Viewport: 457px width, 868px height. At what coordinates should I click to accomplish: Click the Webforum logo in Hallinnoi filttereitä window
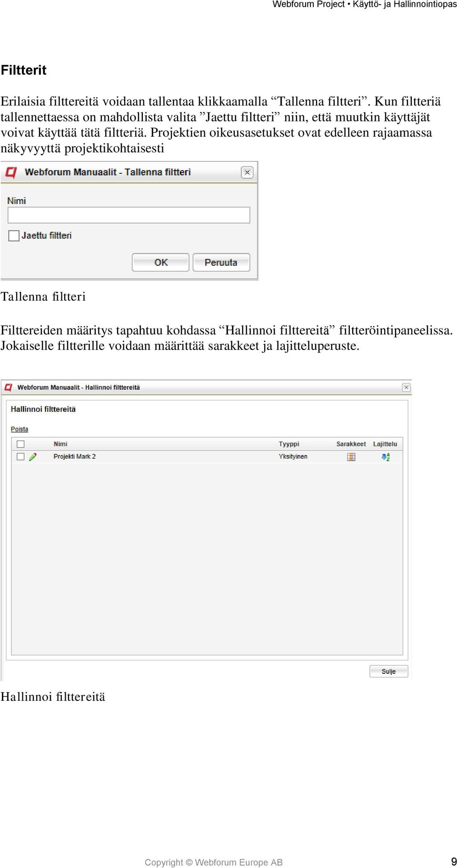[8, 388]
